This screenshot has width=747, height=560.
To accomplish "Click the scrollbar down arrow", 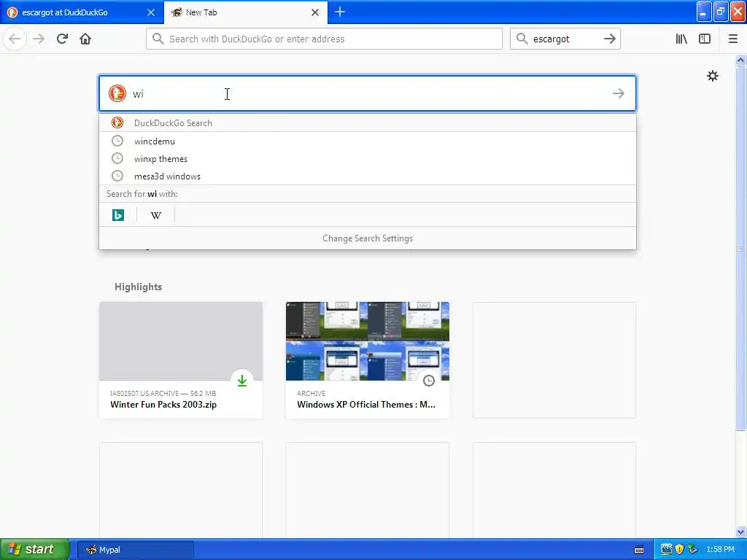I will click(740, 532).
